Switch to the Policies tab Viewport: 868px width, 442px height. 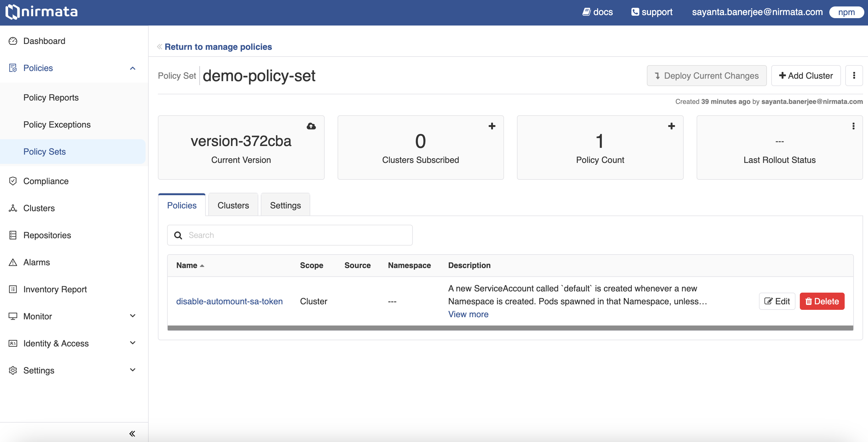(x=182, y=205)
